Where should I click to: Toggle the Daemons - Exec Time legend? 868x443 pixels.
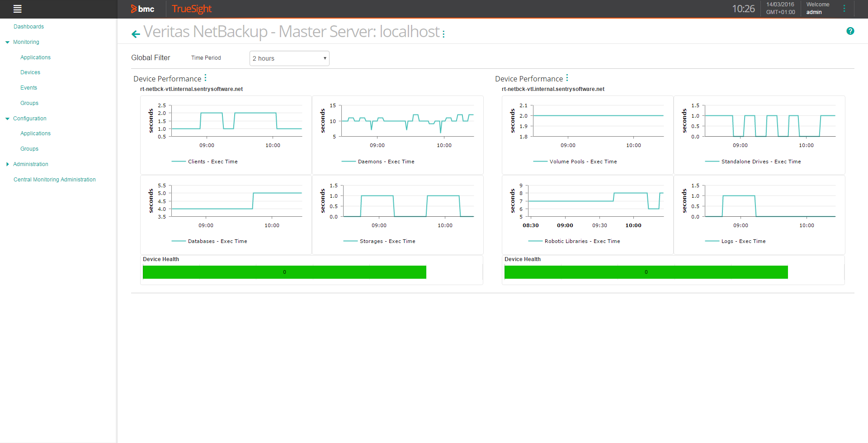[x=378, y=162]
